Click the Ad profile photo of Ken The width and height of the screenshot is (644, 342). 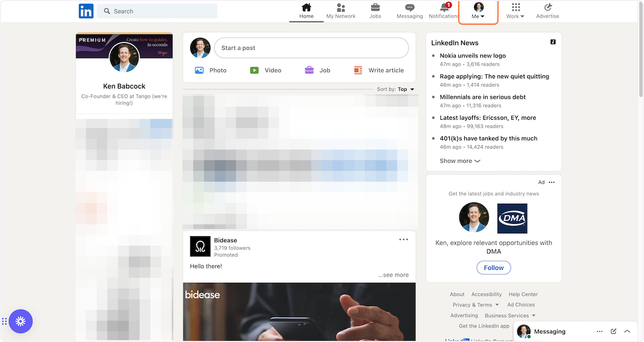pos(474,217)
